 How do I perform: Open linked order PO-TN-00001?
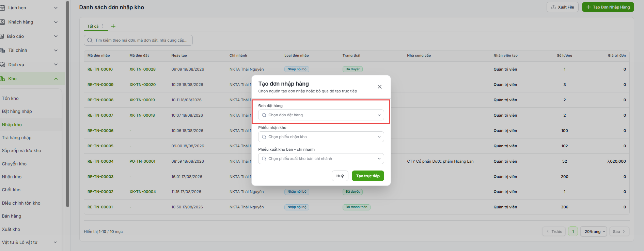tap(142, 161)
